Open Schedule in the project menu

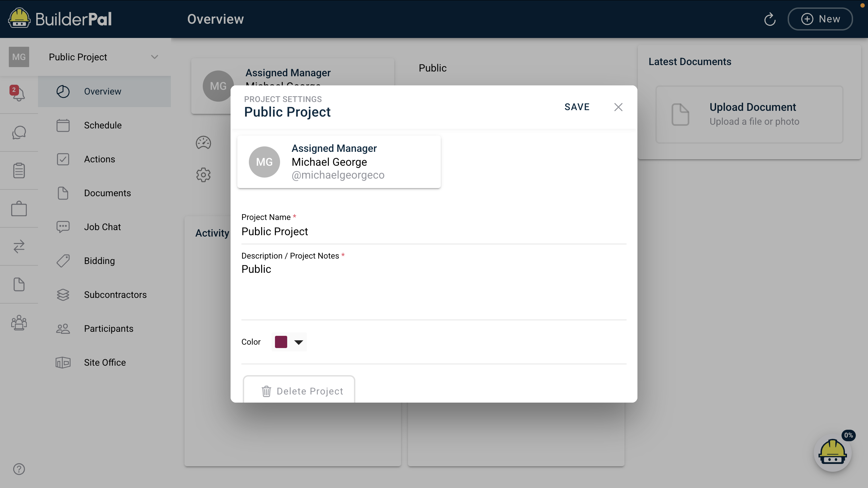tap(103, 125)
